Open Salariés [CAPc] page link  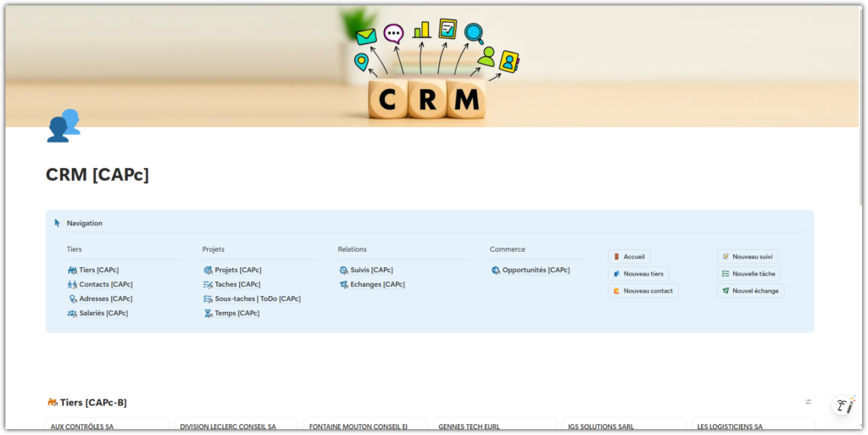click(x=103, y=313)
